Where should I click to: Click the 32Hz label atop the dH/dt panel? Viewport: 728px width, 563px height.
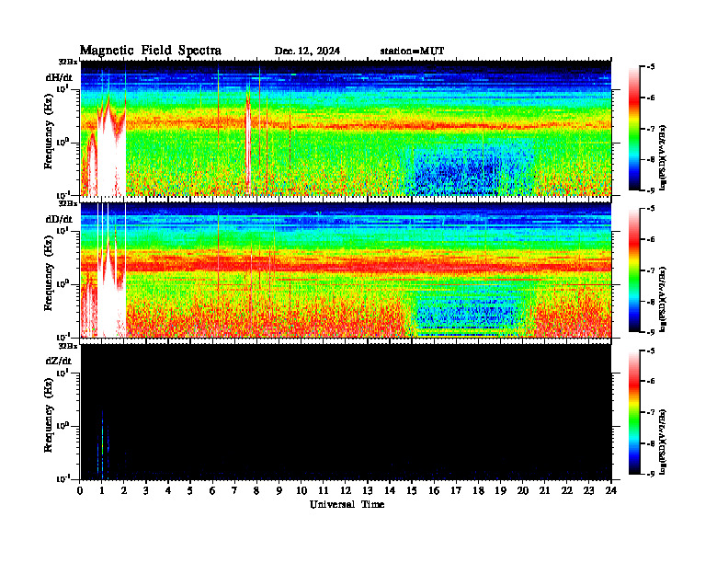pos(68,62)
